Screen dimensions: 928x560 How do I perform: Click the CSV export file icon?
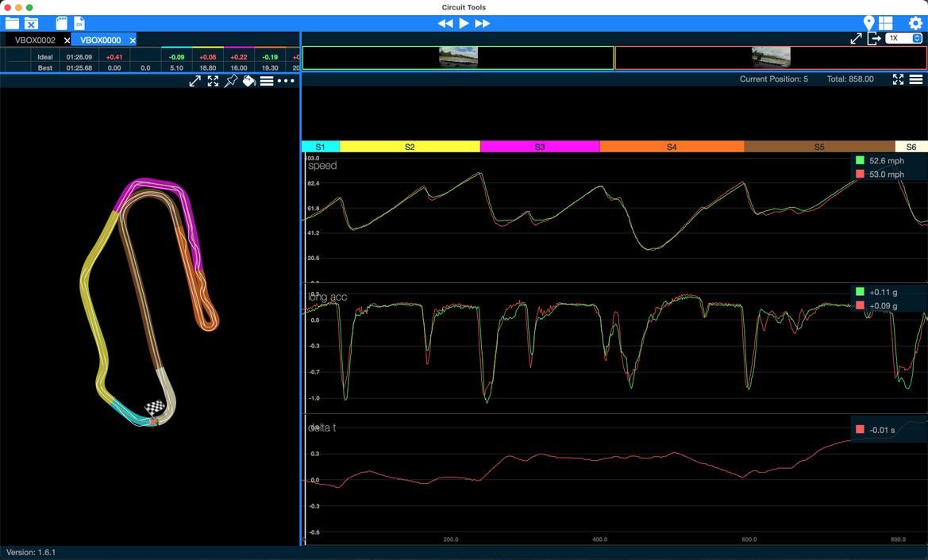(79, 24)
